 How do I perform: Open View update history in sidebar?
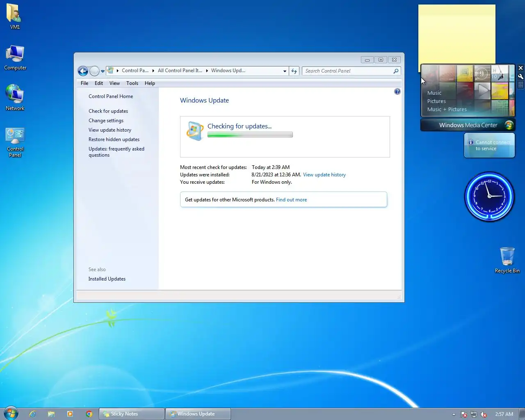[110, 130]
